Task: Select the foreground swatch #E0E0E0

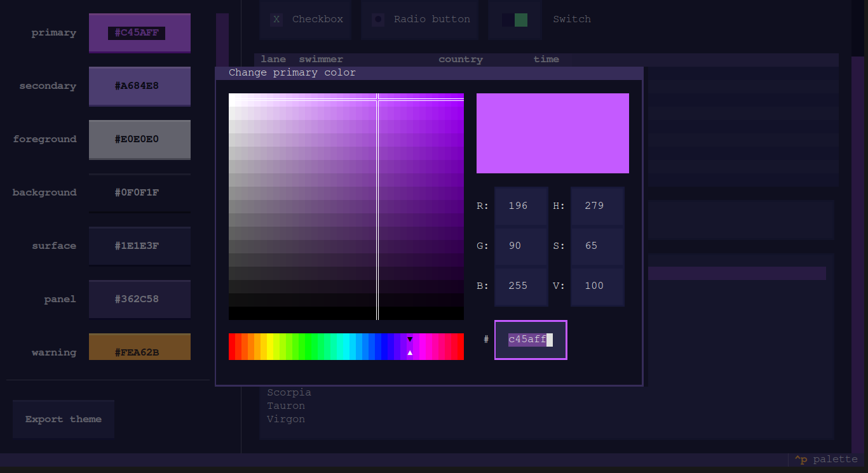Action: coord(139,139)
